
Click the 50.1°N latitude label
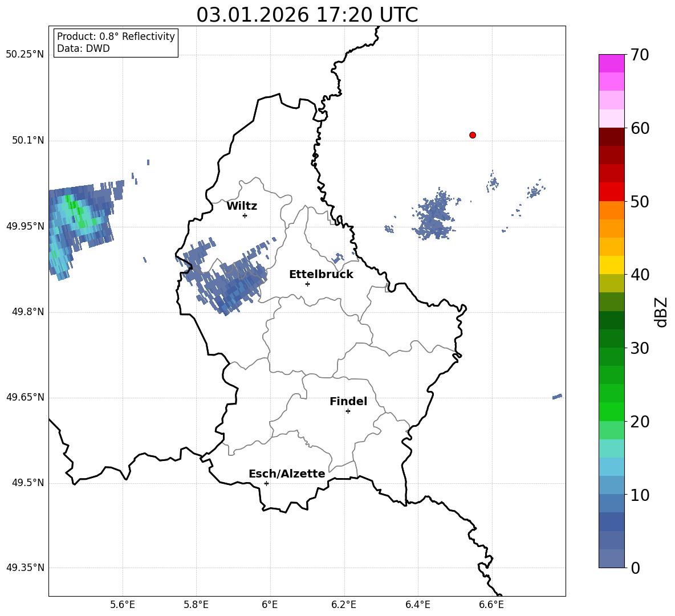click(27, 140)
